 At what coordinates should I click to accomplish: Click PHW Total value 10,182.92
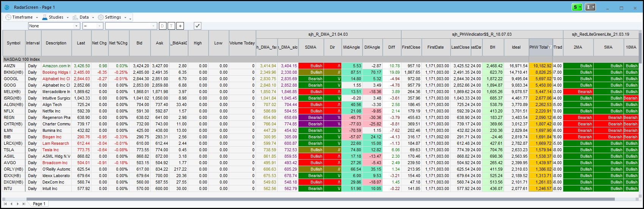(540, 66)
